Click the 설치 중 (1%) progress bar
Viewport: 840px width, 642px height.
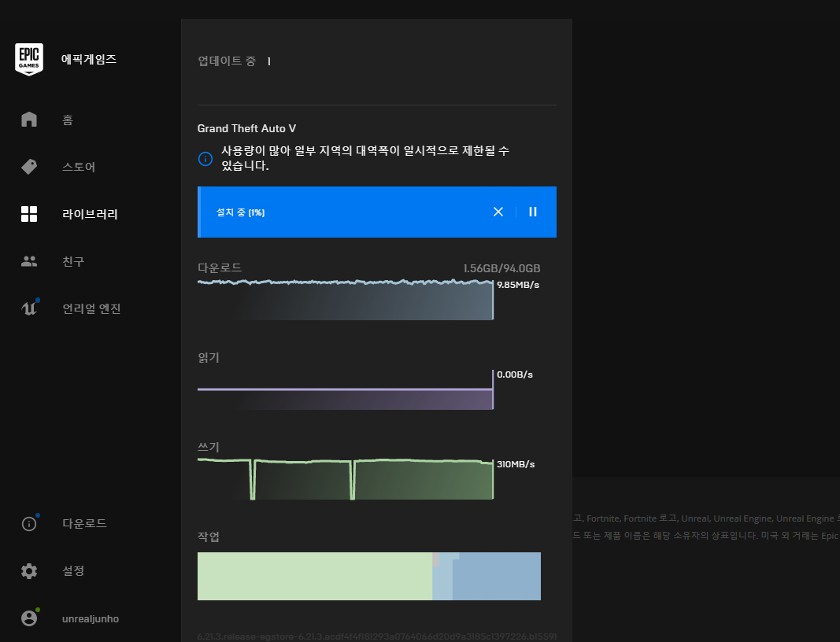coord(377,212)
